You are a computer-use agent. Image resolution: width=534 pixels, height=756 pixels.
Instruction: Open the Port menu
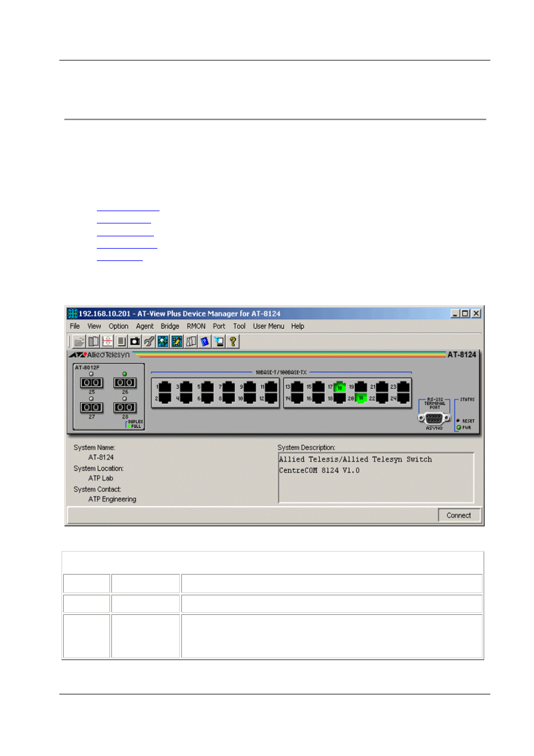pos(219,326)
